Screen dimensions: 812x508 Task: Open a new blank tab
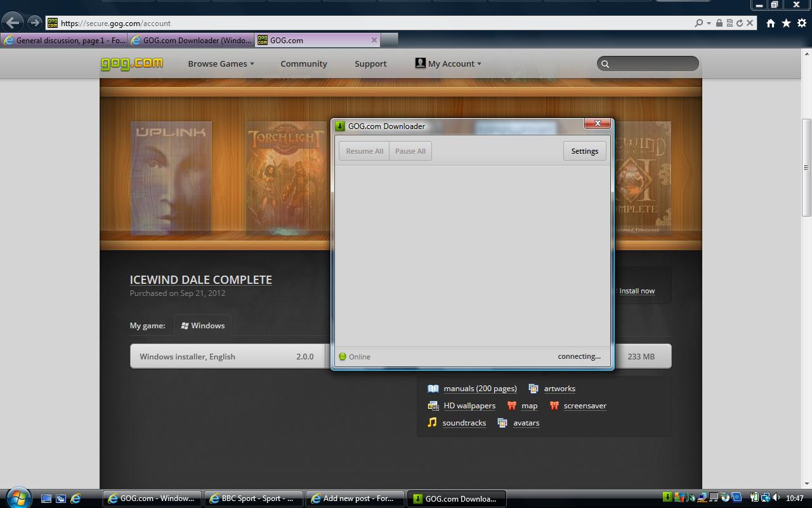(390, 40)
